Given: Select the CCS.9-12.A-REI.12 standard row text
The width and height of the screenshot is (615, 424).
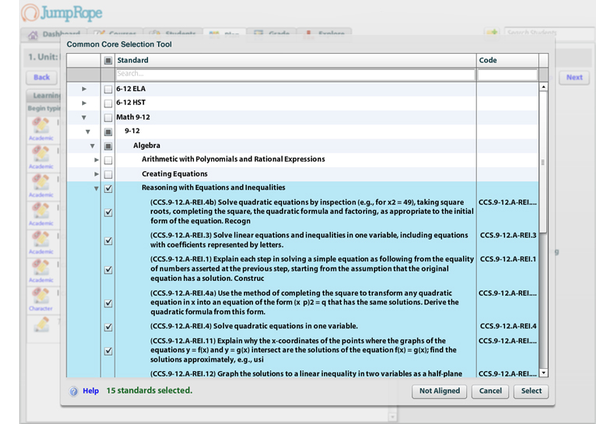Looking at the screenshot, I should point(306,374).
